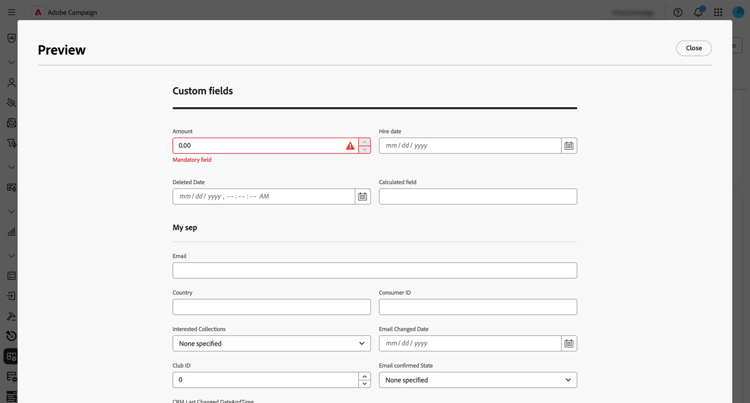Decrease the Club ID value

click(x=364, y=384)
